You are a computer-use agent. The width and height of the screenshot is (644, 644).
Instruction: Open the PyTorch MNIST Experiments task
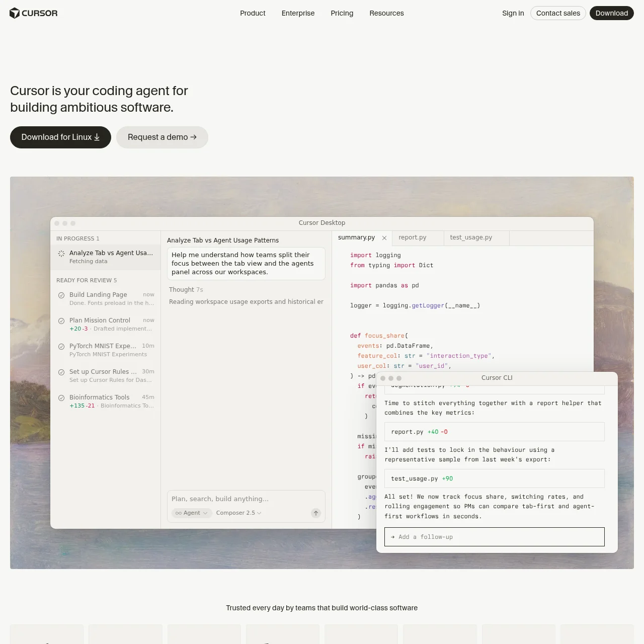pos(106,350)
